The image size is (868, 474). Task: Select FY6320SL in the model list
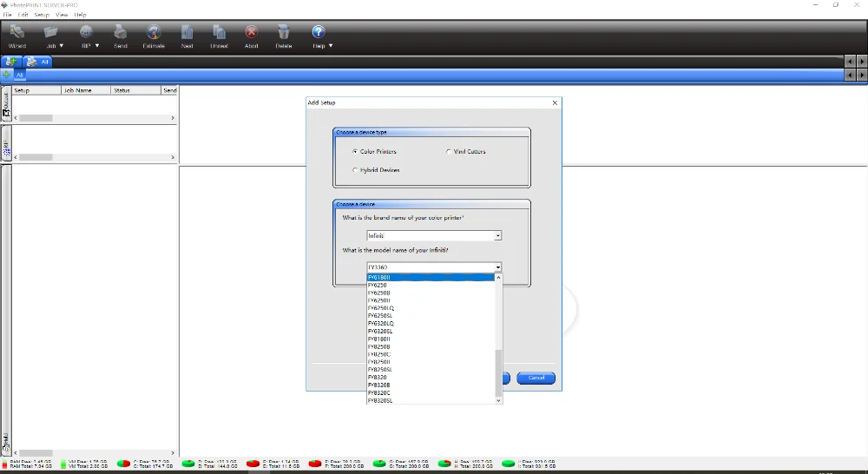431,331
